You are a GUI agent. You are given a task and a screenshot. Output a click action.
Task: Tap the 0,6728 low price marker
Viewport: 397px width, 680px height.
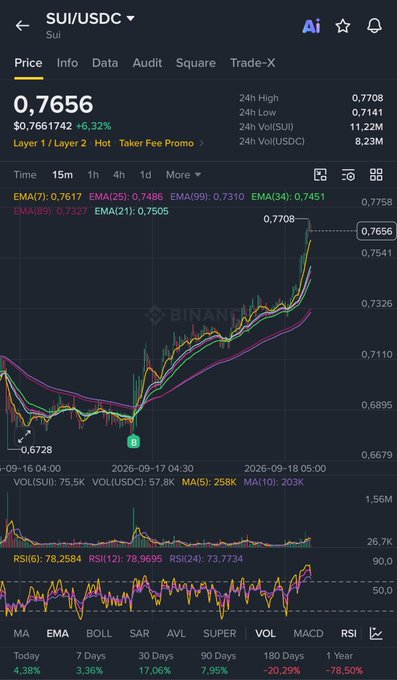pyautogui.click(x=36, y=450)
